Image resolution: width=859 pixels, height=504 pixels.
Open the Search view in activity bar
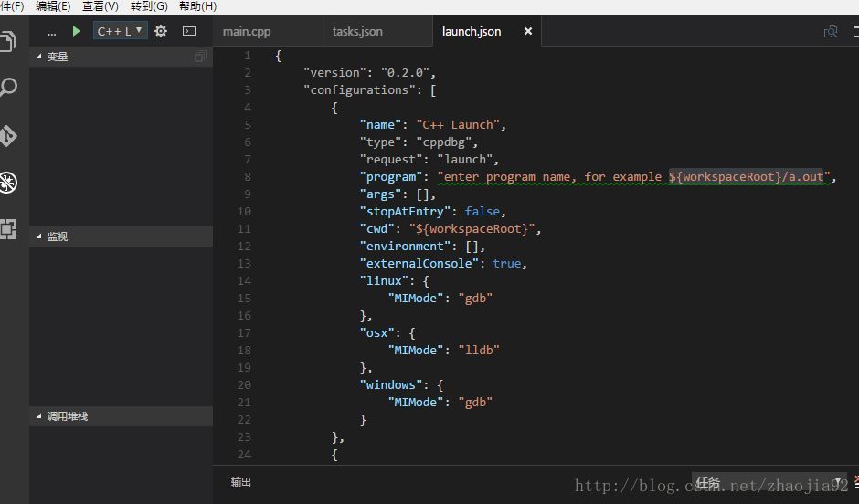tap(8, 88)
